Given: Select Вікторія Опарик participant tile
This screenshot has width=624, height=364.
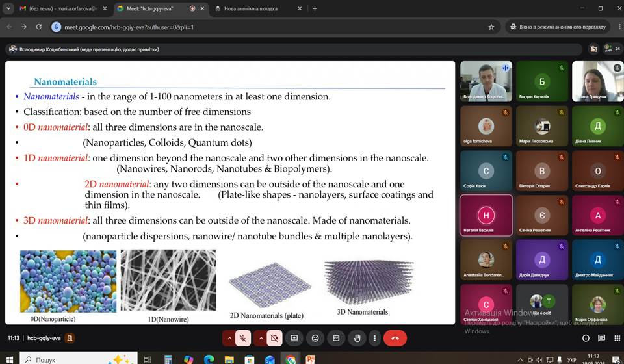Looking at the screenshot, I should coord(542,171).
